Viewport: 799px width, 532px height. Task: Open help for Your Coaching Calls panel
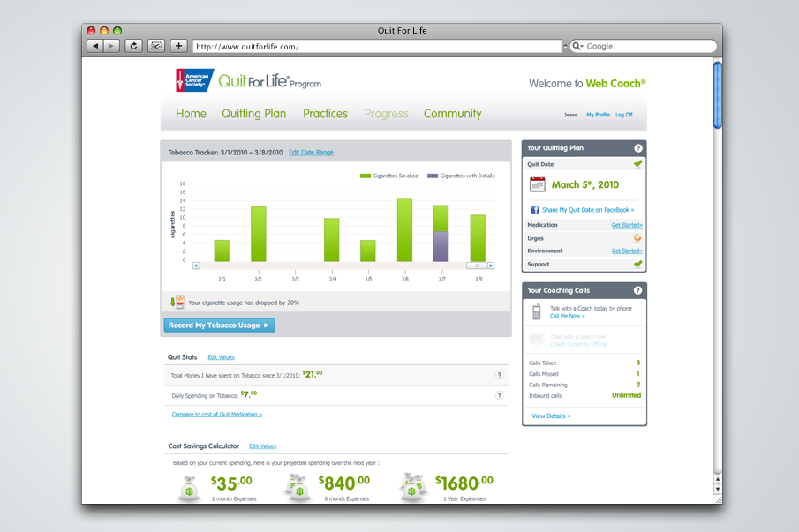(x=638, y=290)
